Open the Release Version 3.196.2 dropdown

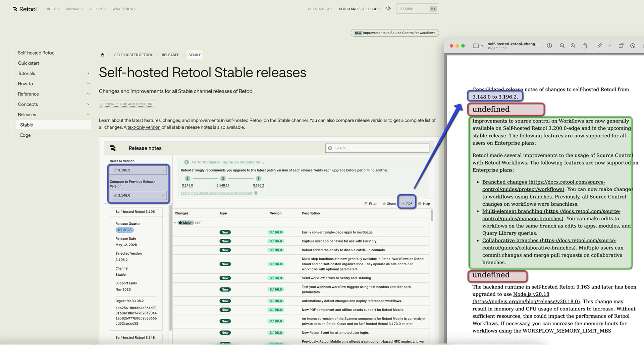[x=138, y=170]
